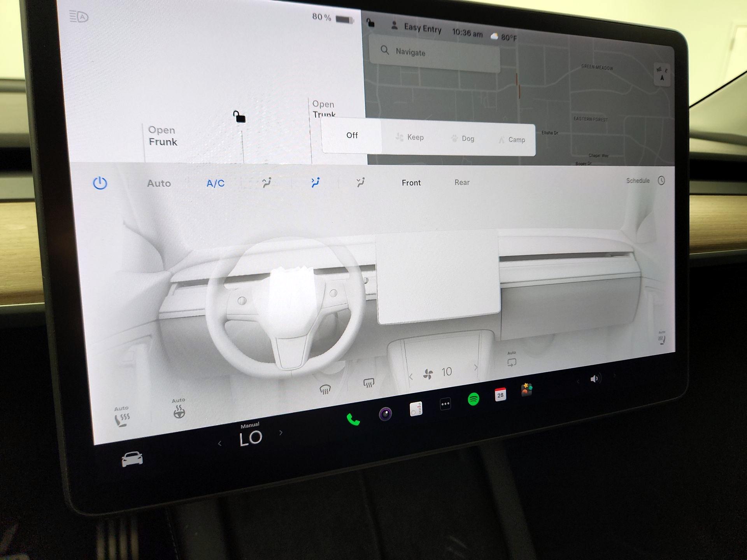This screenshot has height=560, width=747.
Task: Decrease fan speed with left chevron
Action: tap(411, 376)
